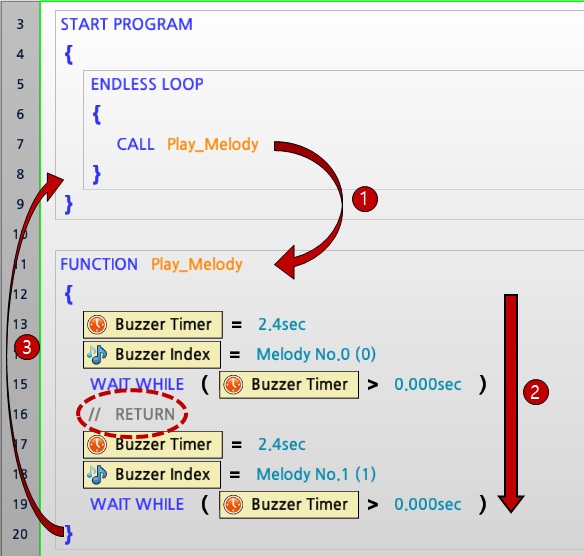Select the 0.000sec value on line 15

pyautogui.click(x=428, y=384)
